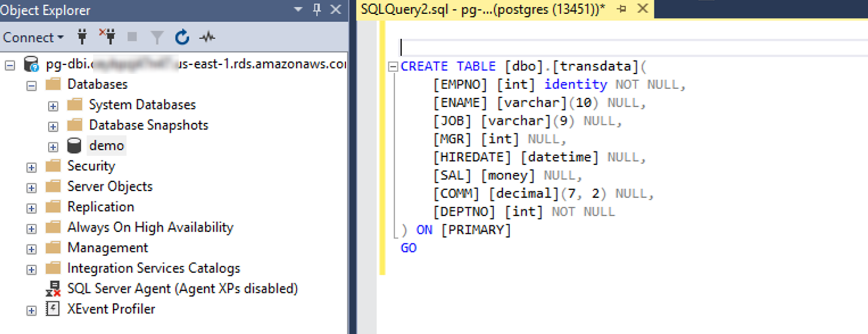The height and width of the screenshot is (334, 868).
Task: Close the SQLQuery2.sql tab
Action: (643, 9)
